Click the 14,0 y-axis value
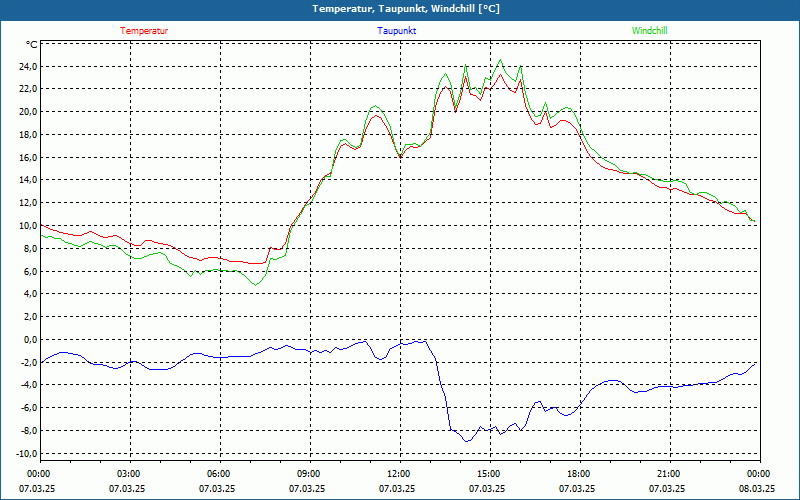The image size is (800, 500). [x=28, y=180]
